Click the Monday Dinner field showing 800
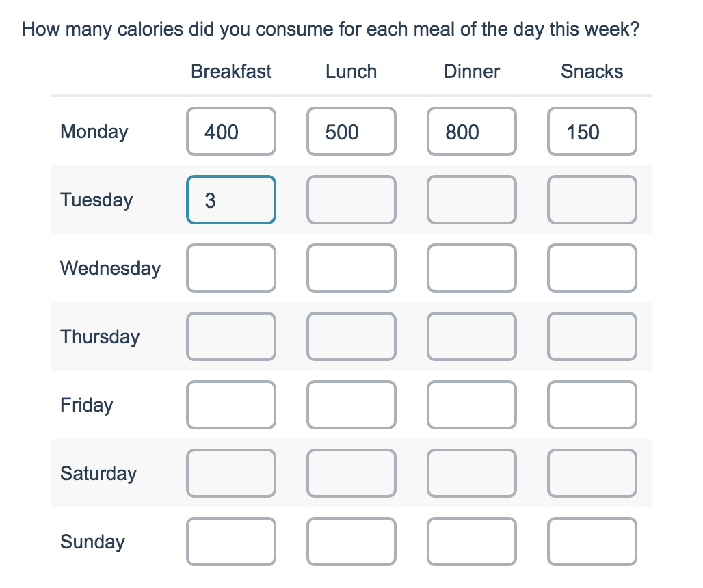 pos(472,131)
